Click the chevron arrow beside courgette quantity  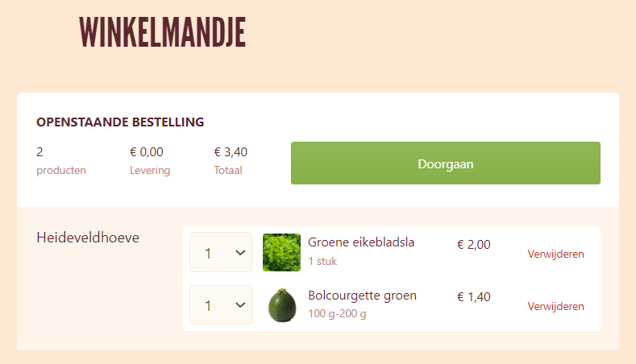[240, 305]
